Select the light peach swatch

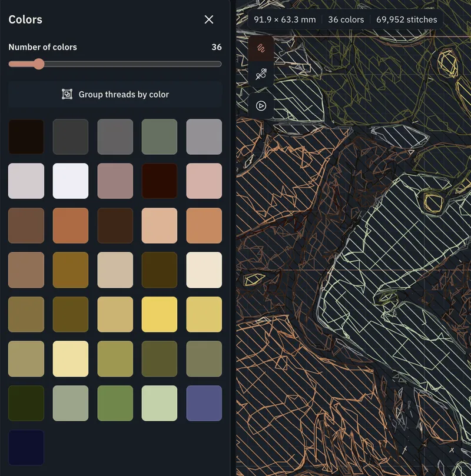click(160, 225)
